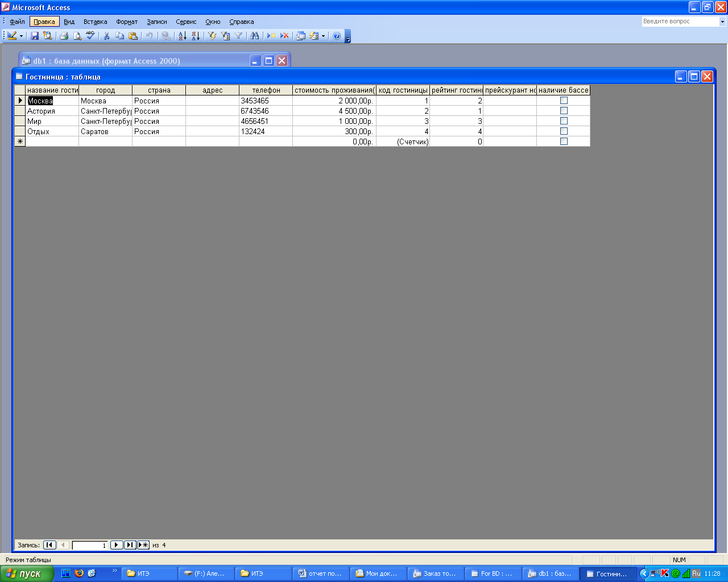Print the table using printer icon
This screenshot has width=728, height=582.
coord(64,36)
